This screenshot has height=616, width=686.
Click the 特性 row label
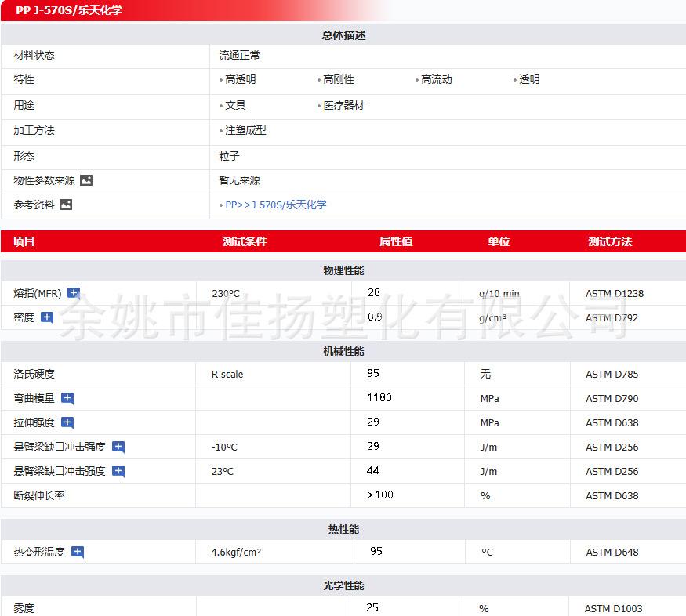coord(24,80)
